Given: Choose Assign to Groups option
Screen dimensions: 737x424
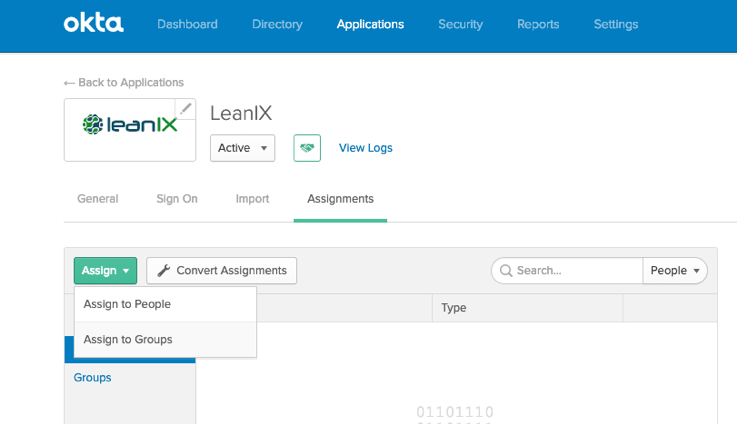Looking at the screenshot, I should [165, 339].
